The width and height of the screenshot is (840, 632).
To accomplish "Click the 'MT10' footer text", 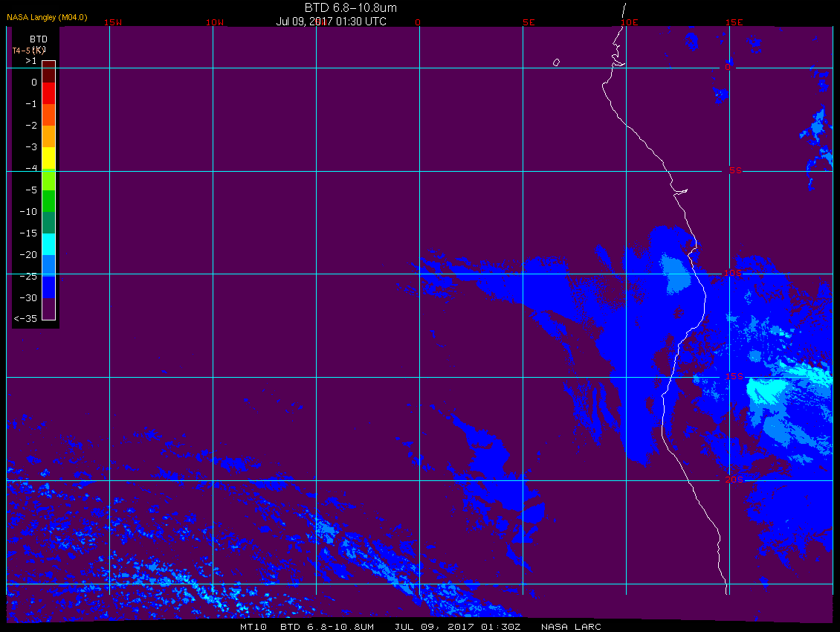I will click(x=253, y=627).
